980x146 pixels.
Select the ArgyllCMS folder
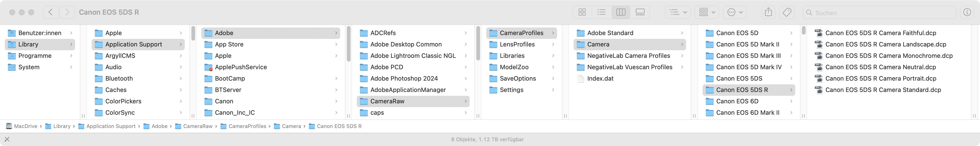point(138,56)
